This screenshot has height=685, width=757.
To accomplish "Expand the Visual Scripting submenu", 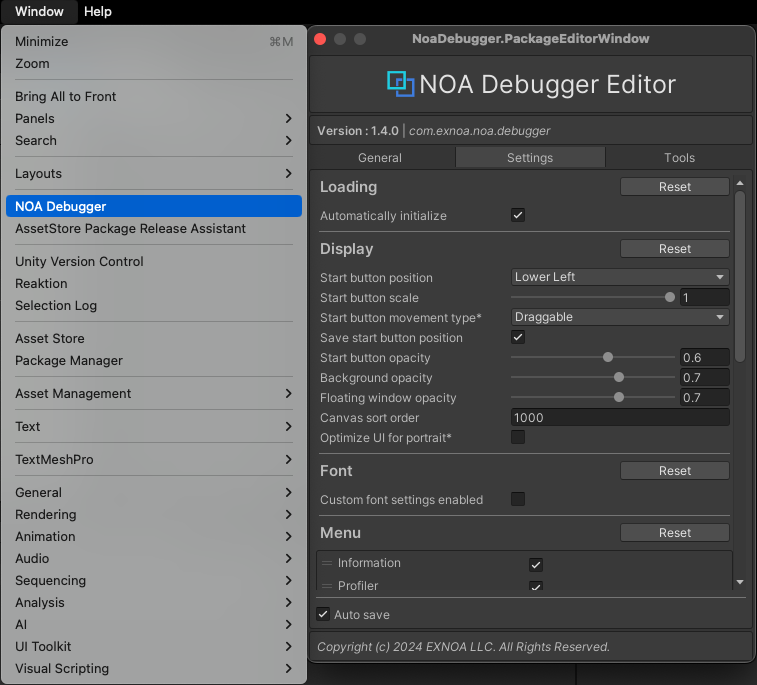I will [x=154, y=669].
